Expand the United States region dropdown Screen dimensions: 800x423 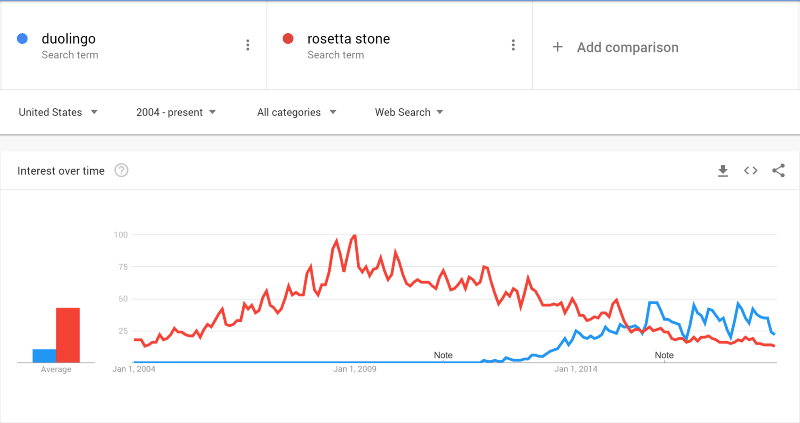click(58, 112)
